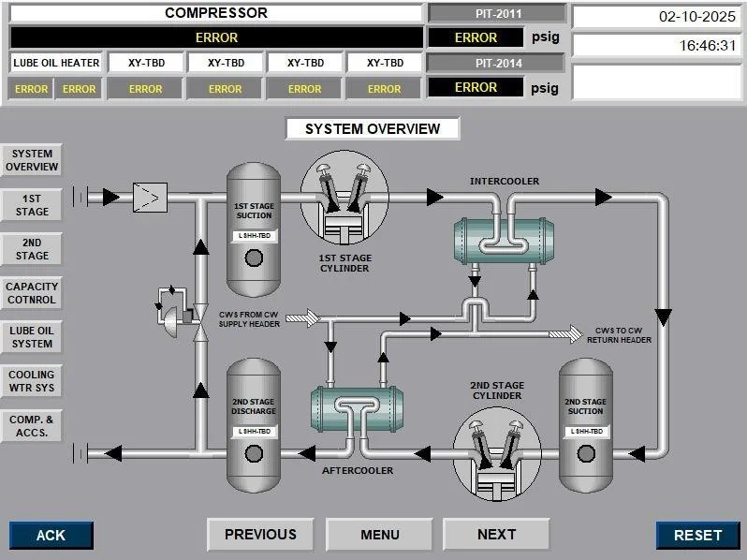Image resolution: width=747 pixels, height=560 pixels.
Task: Select the Intercooler heat exchanger
Action: pos(504,241)
